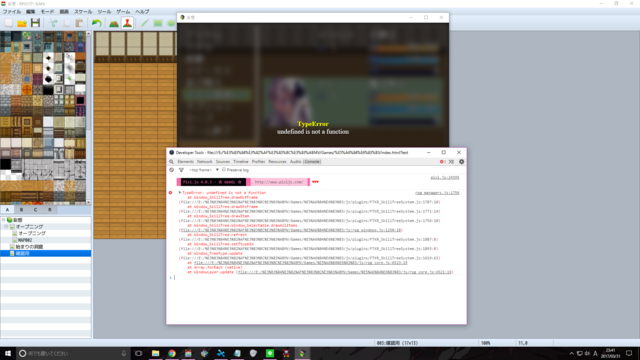The height and width of the screenshot is (360, 640).
Task: Click the console filter funnel icon
Action: [x=181, y=170]
